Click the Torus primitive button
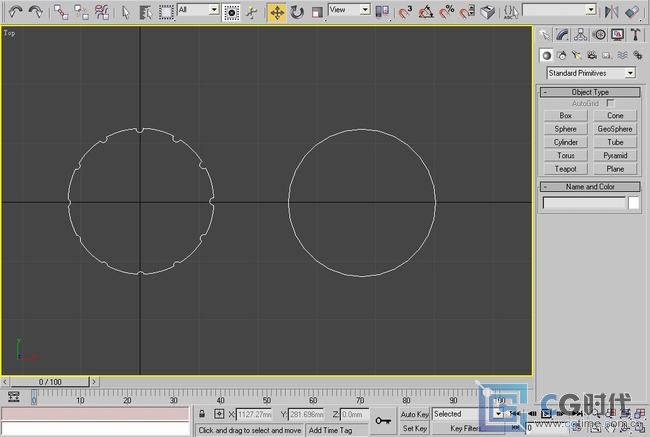Screen dimensions: 650x437 pos(565,155)
